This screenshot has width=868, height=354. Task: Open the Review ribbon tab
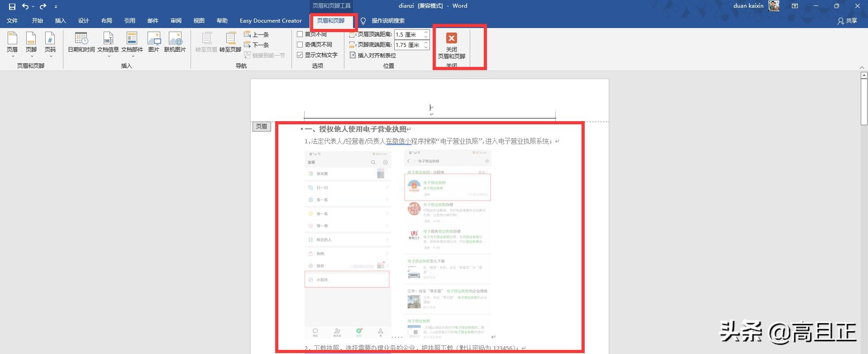click(176, 21)
